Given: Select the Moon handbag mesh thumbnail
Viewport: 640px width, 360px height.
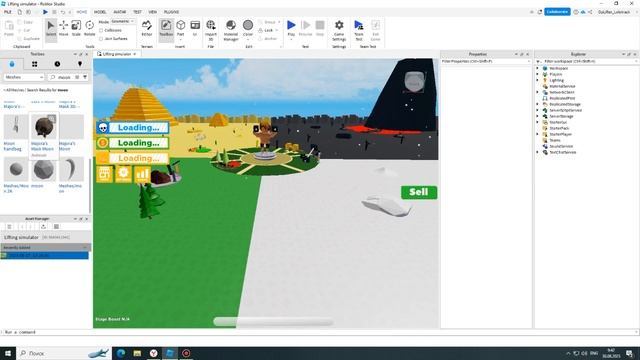Looking at the screenshot, I should 16,127.
